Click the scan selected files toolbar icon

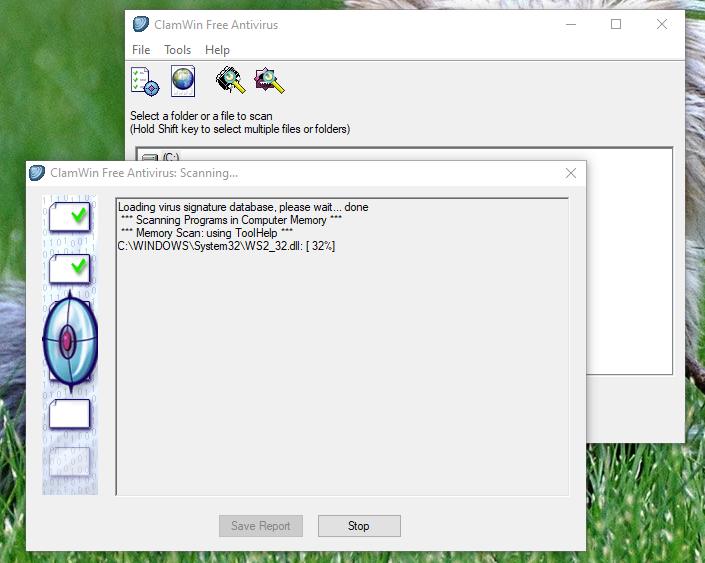point(269,80)
